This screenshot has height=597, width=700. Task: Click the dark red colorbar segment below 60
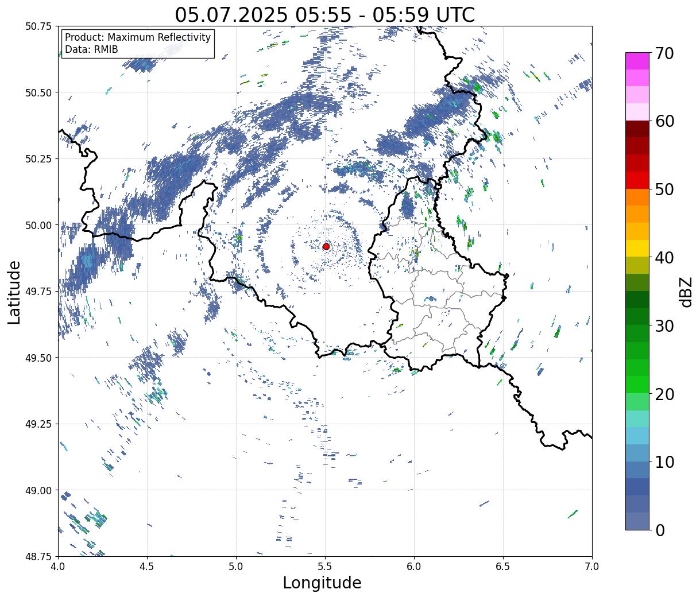pyautogui.click(x=637, y=129)
